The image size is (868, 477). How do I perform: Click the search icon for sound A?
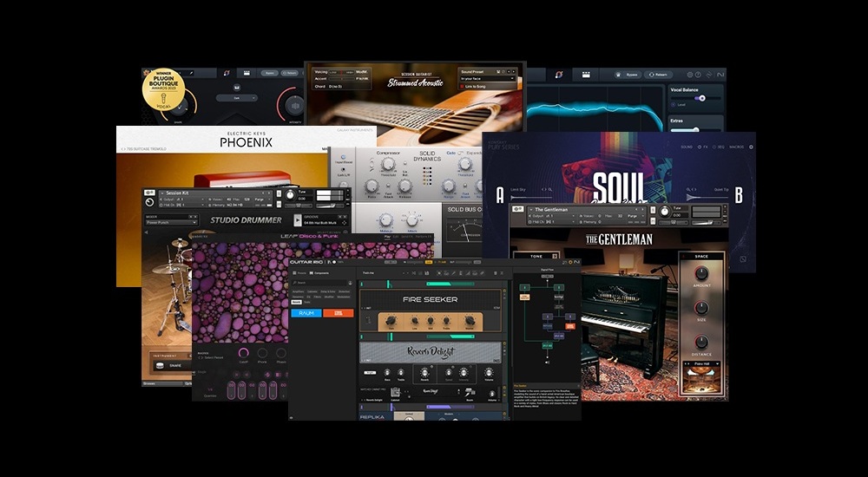click(550, 189)
